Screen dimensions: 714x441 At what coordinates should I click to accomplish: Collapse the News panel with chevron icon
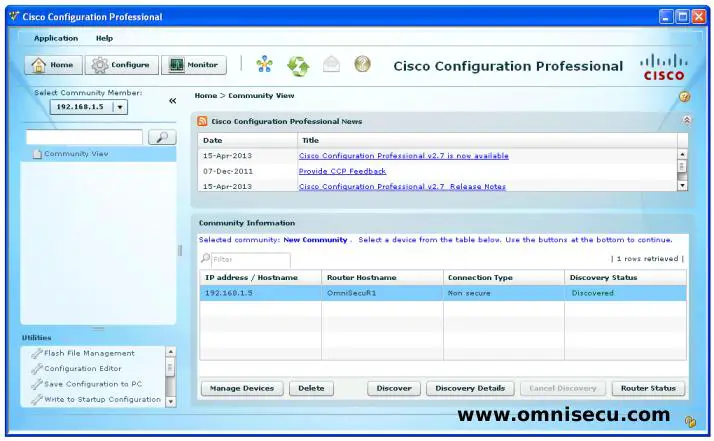tap(687, 120)
